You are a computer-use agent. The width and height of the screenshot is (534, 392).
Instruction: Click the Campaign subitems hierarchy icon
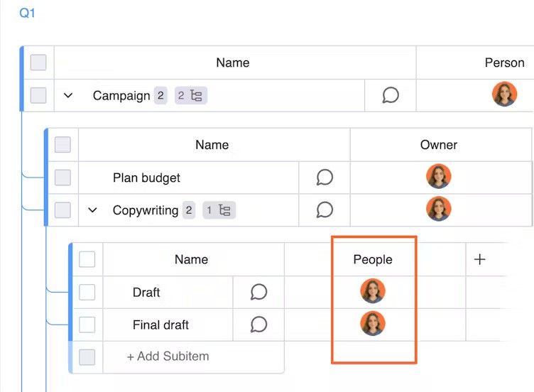197,96
